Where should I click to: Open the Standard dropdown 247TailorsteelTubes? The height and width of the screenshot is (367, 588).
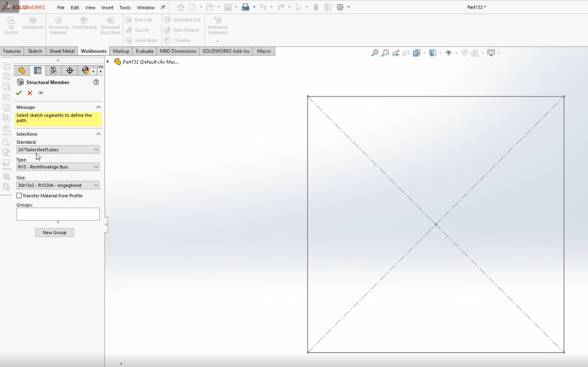tap(58, 150)
